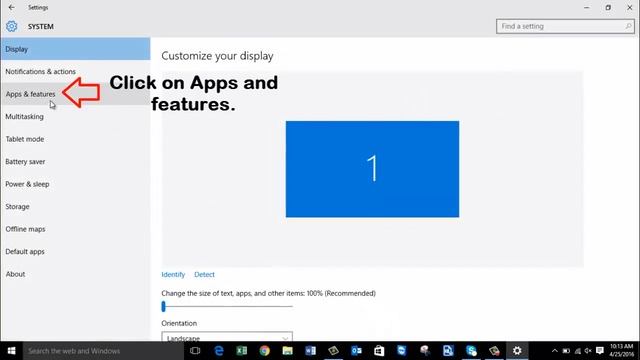Open Action Center notifications icon
Viewport: 640px width, 360px height.
pyautogui.click(x=600, y=351)
